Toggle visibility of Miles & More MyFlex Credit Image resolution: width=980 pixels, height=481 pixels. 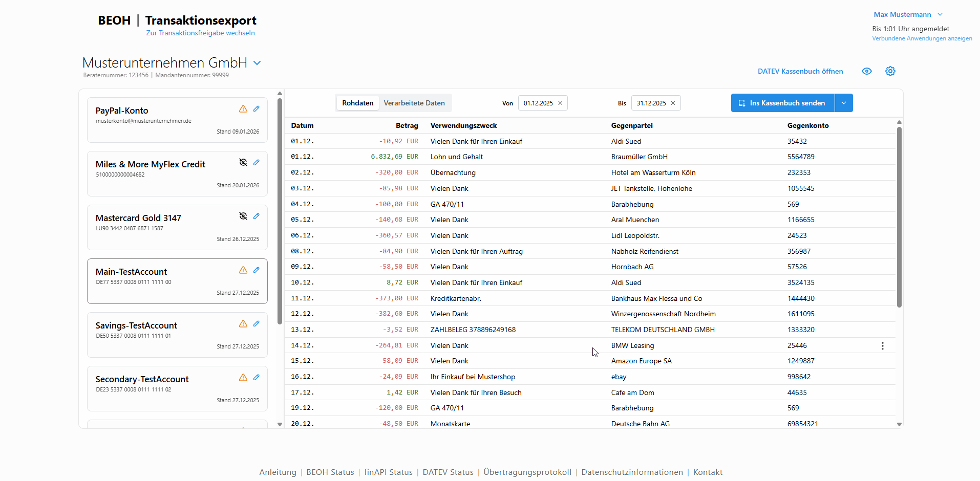pos(243,162)
